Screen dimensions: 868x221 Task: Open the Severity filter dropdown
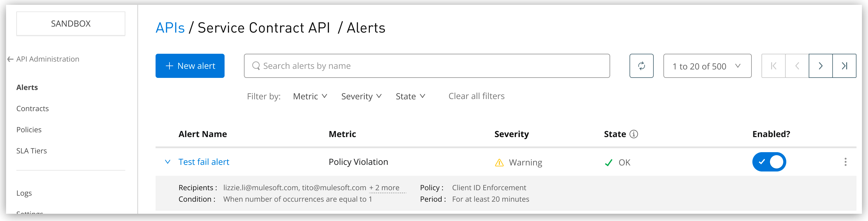point(361,96)
